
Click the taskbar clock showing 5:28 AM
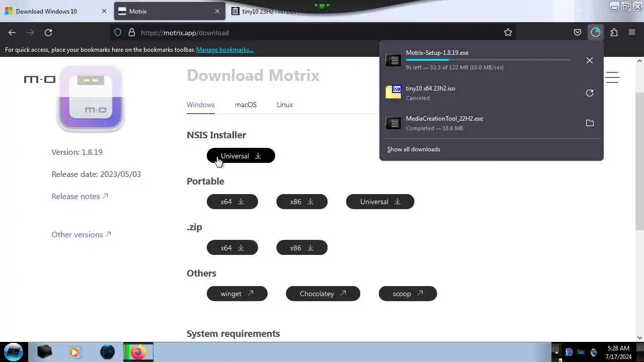(x=618, y=352)
